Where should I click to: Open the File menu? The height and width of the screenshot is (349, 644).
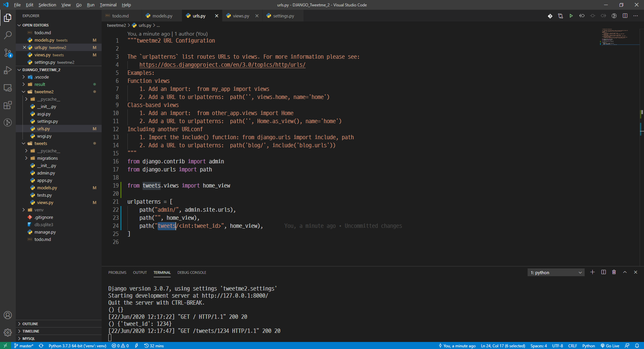pyautogui.click(x=17, y=5)
